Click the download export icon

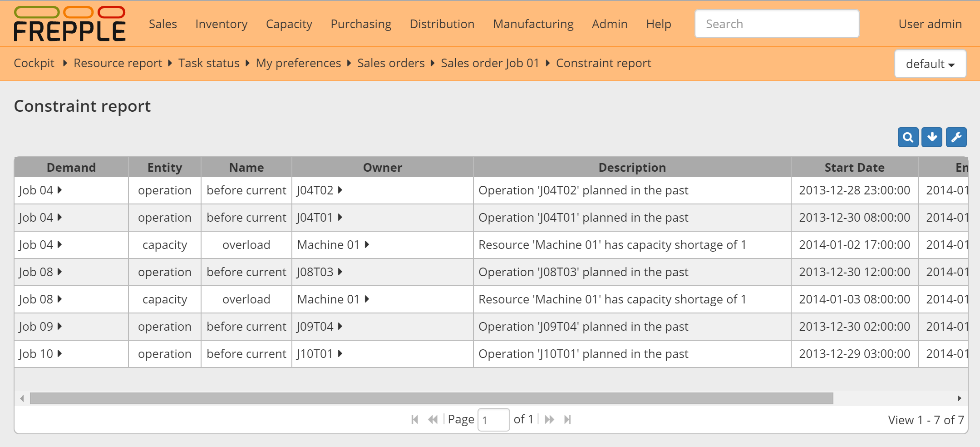coord(933,137)
